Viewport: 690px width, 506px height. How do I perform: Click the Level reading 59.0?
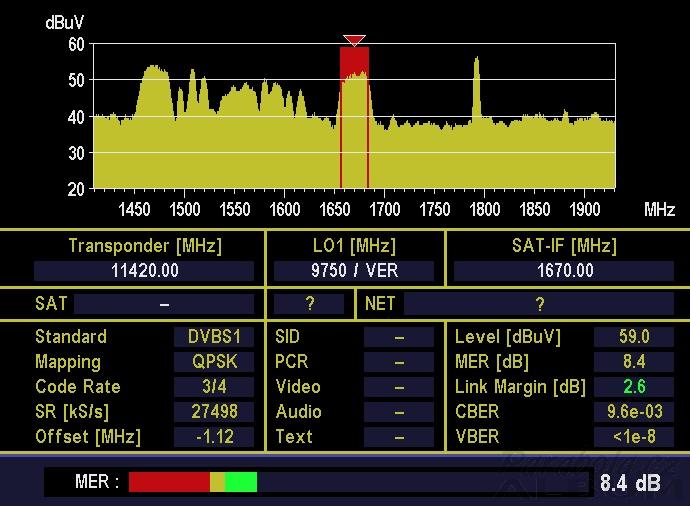coord(633,337)
